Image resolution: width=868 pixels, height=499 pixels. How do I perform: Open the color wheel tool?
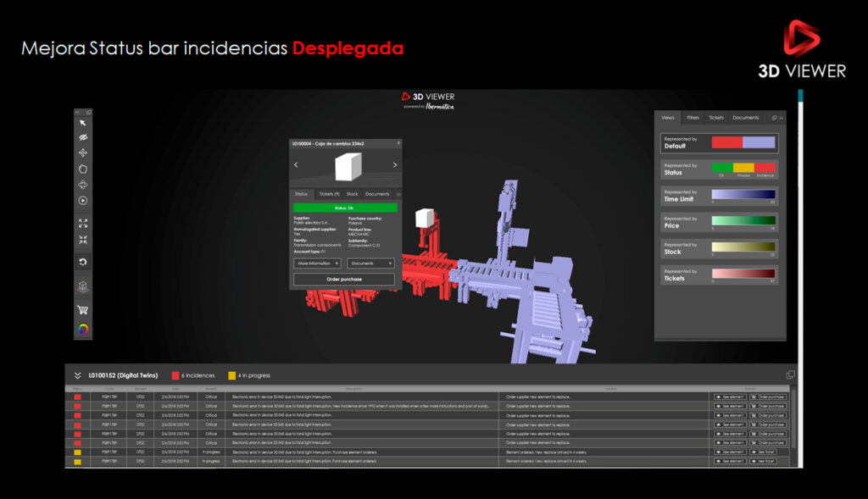click(83, 330)
